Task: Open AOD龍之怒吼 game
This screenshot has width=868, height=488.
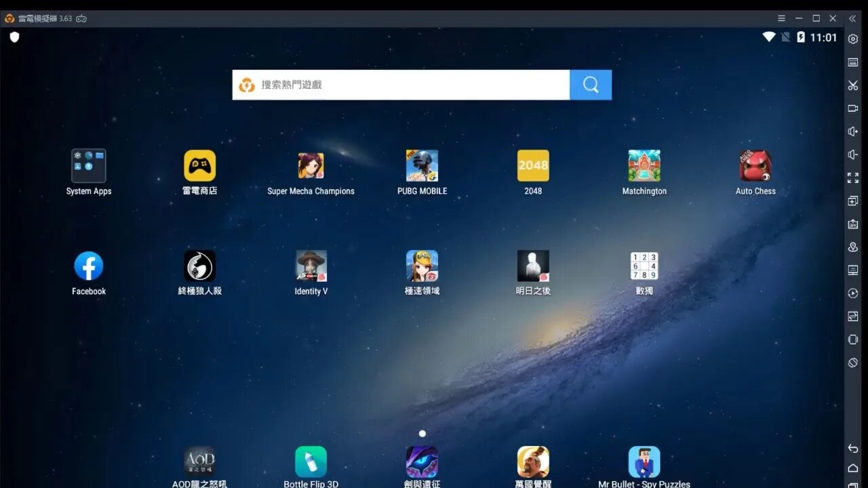Action: pos(200,462)
